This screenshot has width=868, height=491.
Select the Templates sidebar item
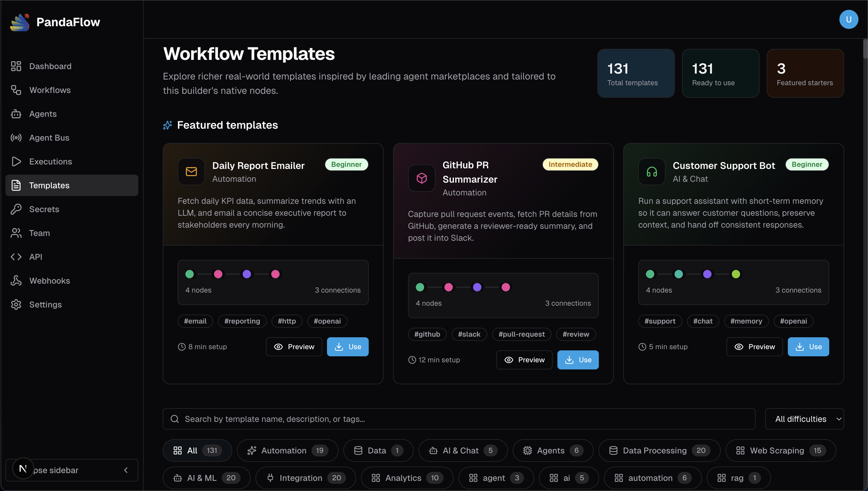click(72, 186)
